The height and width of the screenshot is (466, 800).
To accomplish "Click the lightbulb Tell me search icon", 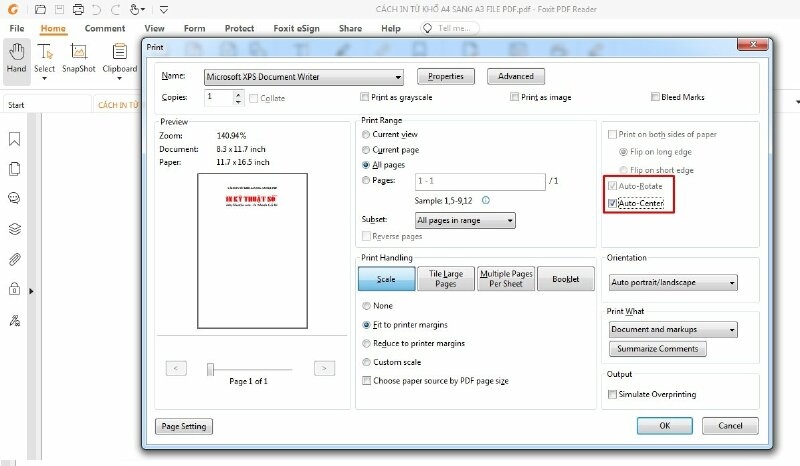I will click(x=428, y=28).
